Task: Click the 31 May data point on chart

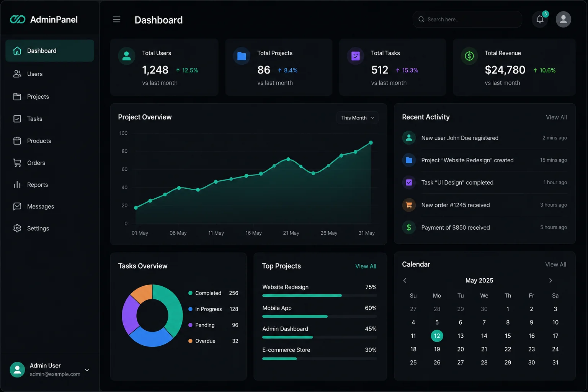Action: (371, 143)
